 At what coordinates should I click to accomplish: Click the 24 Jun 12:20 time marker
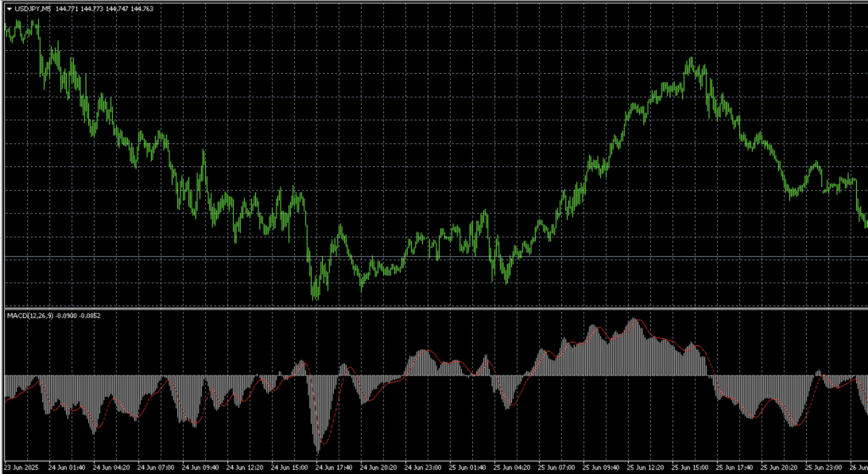pos(246,467)
